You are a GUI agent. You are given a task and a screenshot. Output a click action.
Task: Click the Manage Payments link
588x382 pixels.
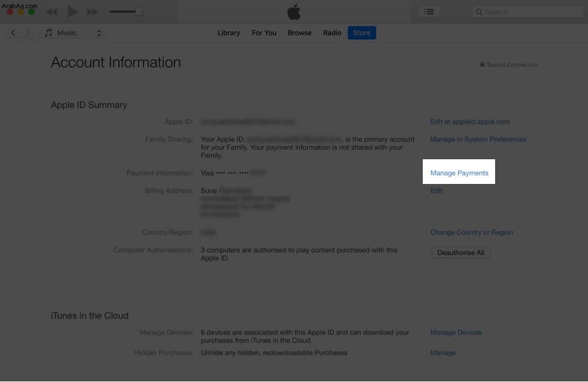pyautogui.click(x=459, y=173)
